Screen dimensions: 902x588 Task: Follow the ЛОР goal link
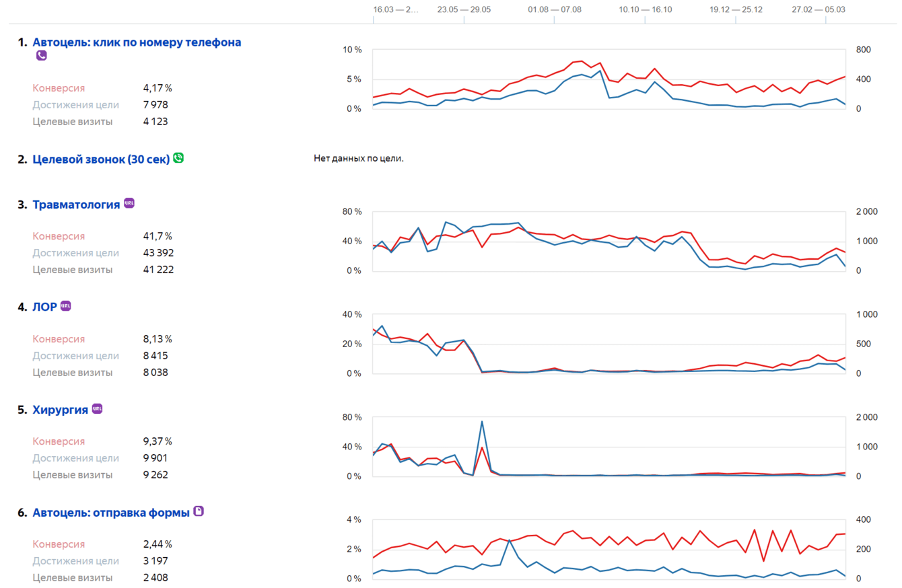[44, 307]
